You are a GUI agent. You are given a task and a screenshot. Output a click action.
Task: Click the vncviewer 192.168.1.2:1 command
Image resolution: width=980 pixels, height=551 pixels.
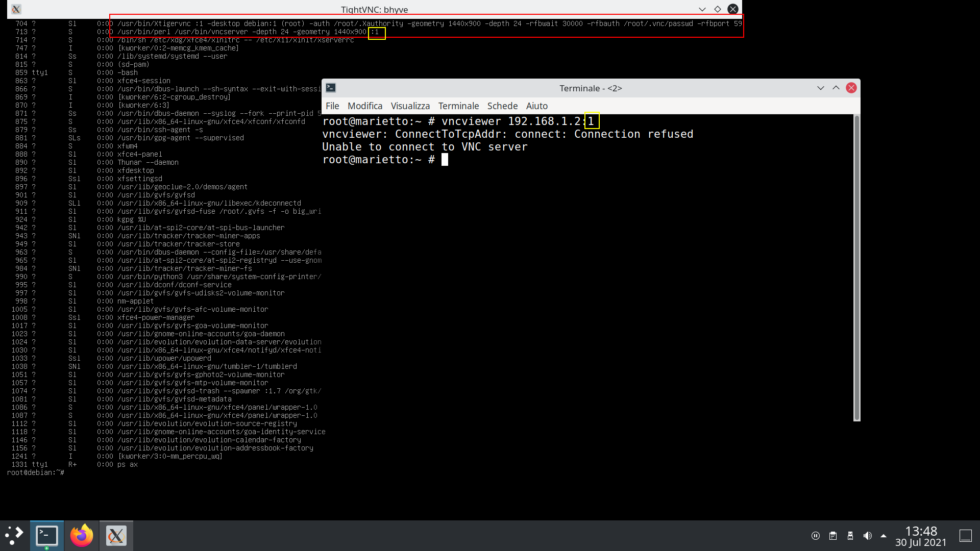point(518,121)
